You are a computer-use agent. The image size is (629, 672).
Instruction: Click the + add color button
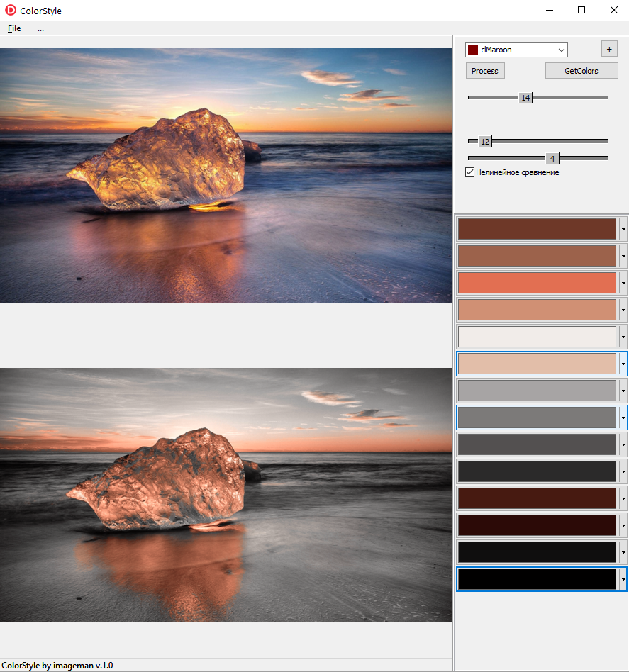(x=609, y=49)
